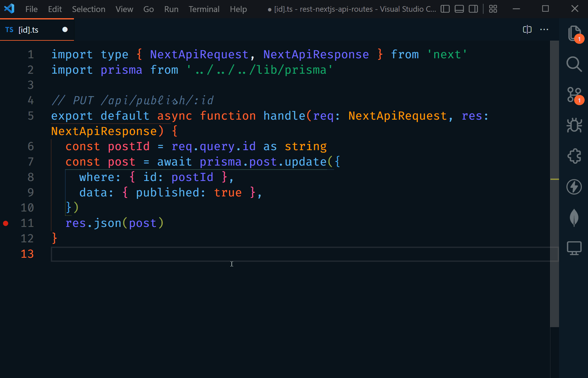This screenshot has width=588, height=378.
Task: Toggle the Primary Side Bar layout button
Action: point(445,9)
